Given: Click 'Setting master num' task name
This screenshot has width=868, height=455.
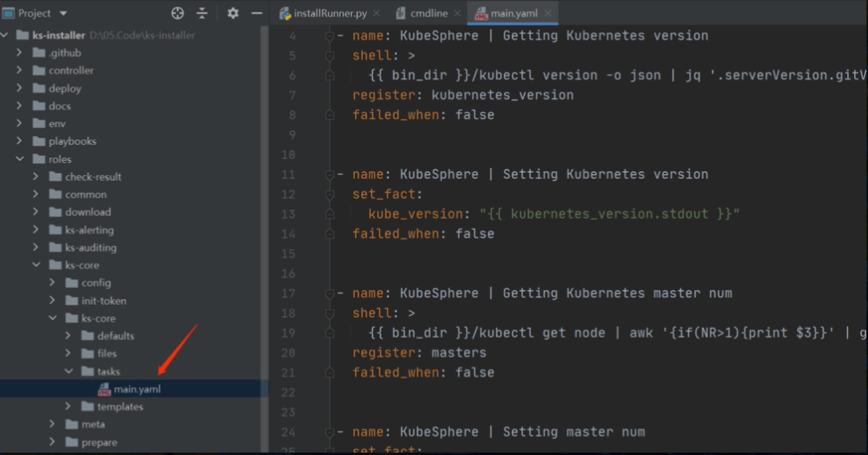Looking at the screenshot, I should (574, 432).
